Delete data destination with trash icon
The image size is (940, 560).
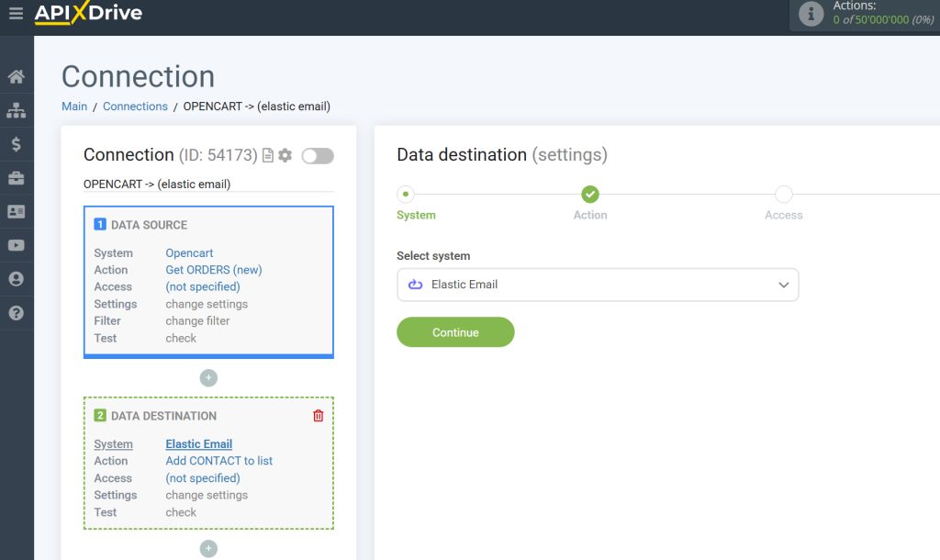pyautogui.click(x=319, y=416)
